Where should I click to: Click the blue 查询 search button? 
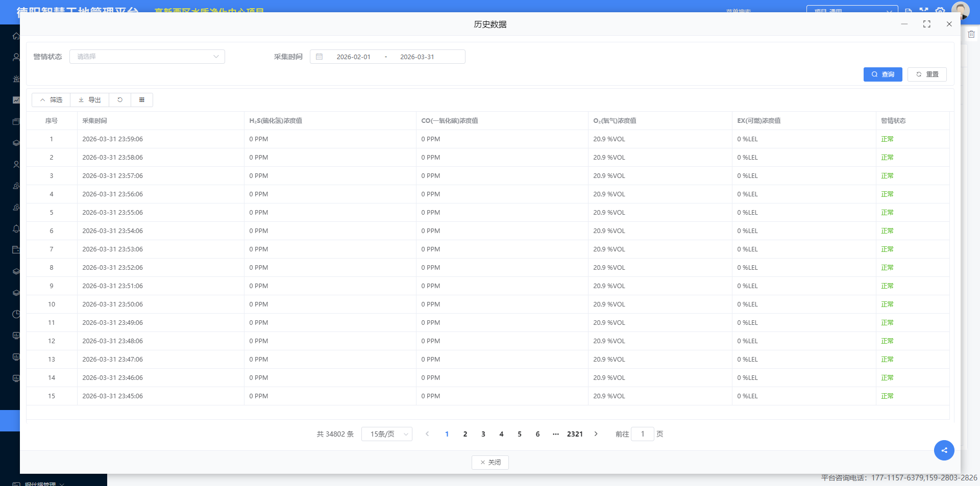pyautogui.click(x=883, y=74)
